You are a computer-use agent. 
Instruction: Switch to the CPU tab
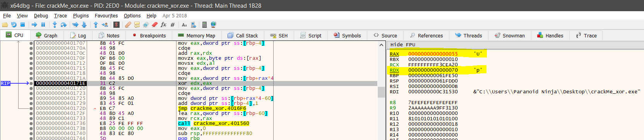(15, 35)
